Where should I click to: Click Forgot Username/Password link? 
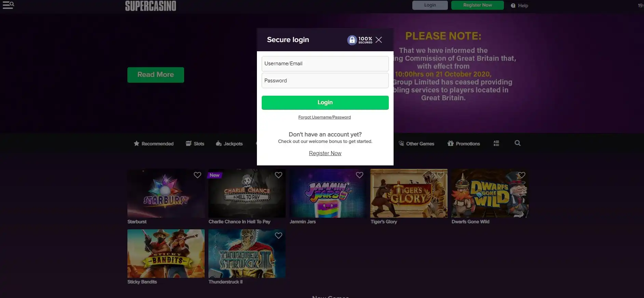click(x=325, y=117)
